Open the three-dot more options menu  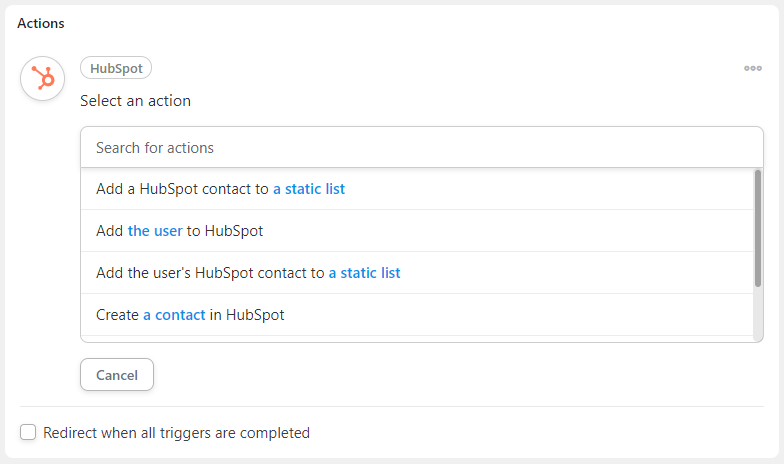[752, 68]
